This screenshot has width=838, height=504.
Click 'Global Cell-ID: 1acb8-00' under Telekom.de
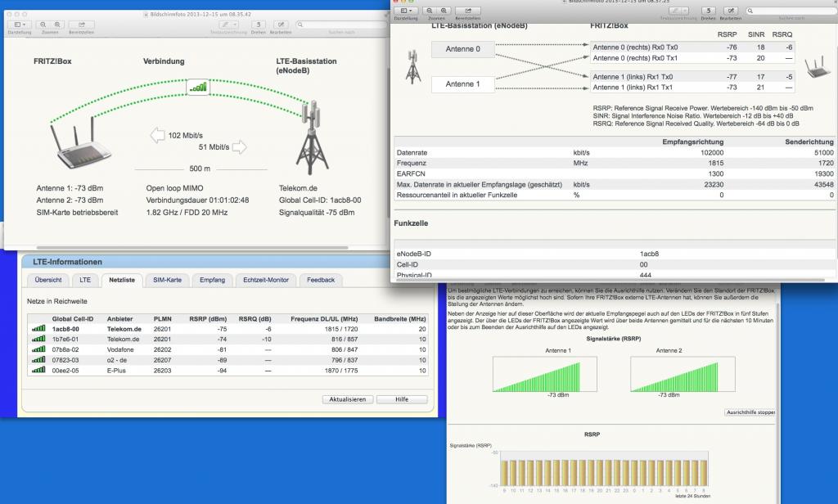tap(320, 200)
